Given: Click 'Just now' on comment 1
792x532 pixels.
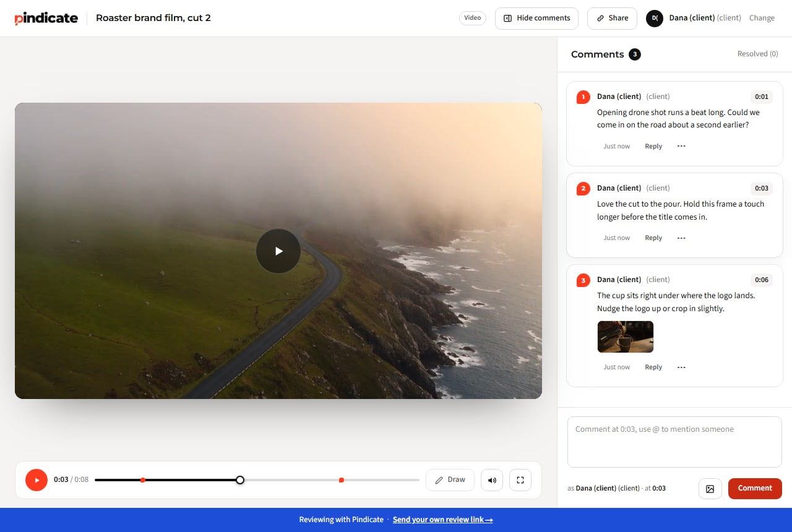Looking at the screenshot, I should [x=617, y=147].
